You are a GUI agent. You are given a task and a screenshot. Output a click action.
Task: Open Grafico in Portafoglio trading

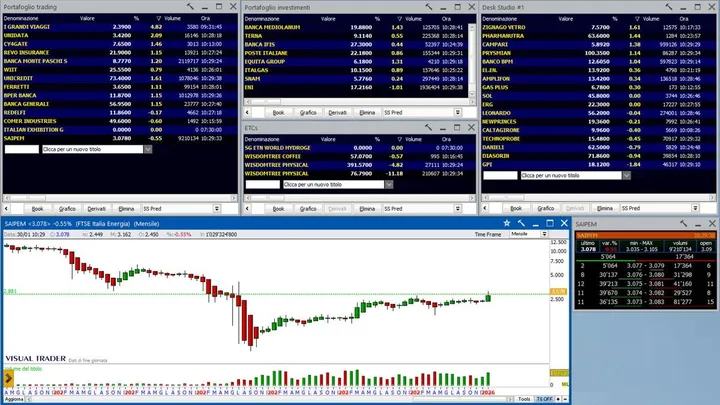(67, 208)
